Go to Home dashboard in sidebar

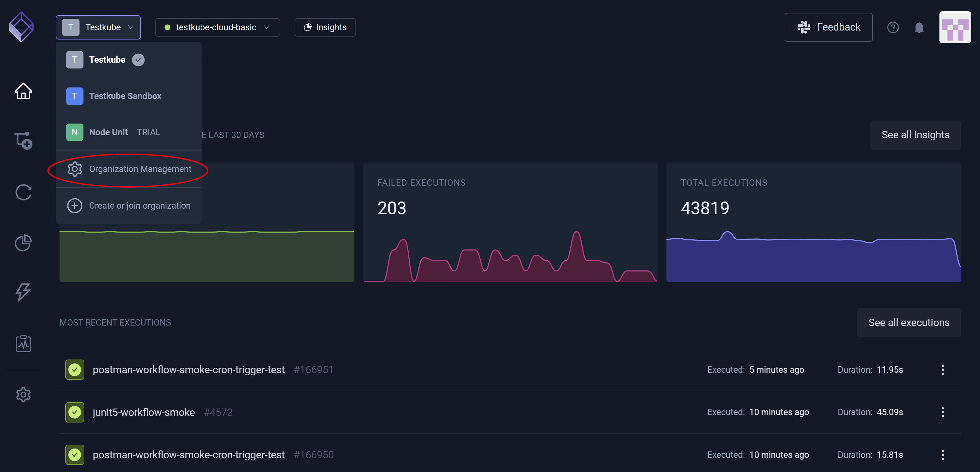[23, 91]
